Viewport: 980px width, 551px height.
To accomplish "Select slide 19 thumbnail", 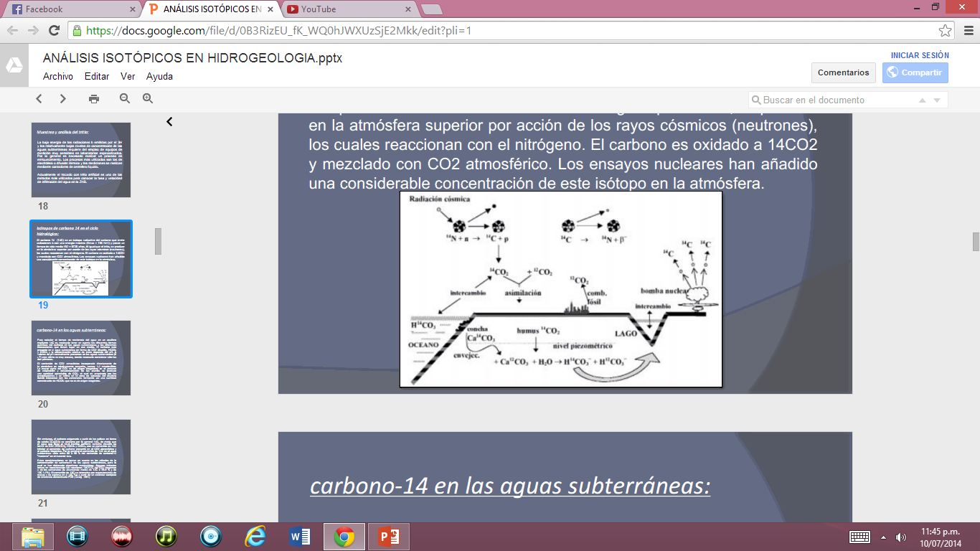I will [80, 259].
